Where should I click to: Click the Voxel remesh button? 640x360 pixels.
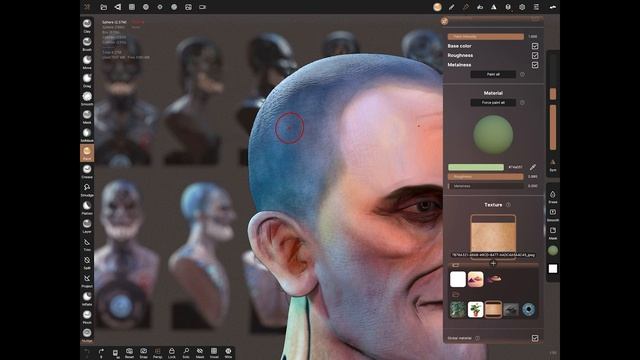click(214, 353)
